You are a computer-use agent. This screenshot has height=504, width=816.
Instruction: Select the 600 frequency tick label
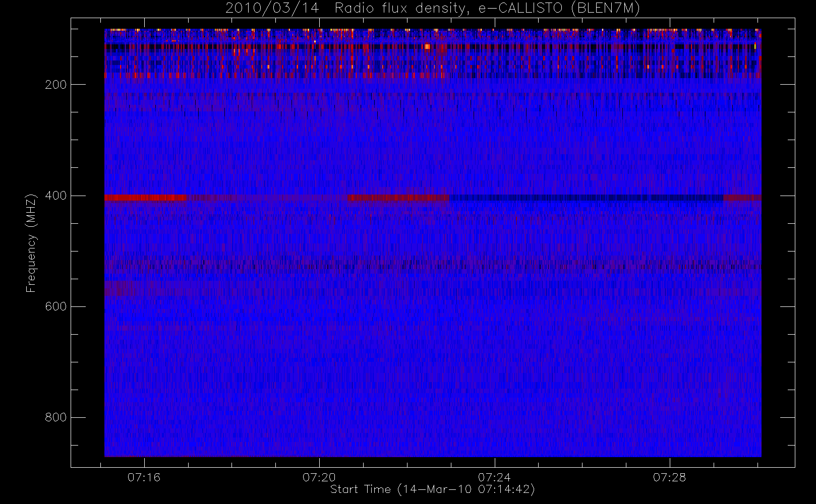tap(56, 306)
